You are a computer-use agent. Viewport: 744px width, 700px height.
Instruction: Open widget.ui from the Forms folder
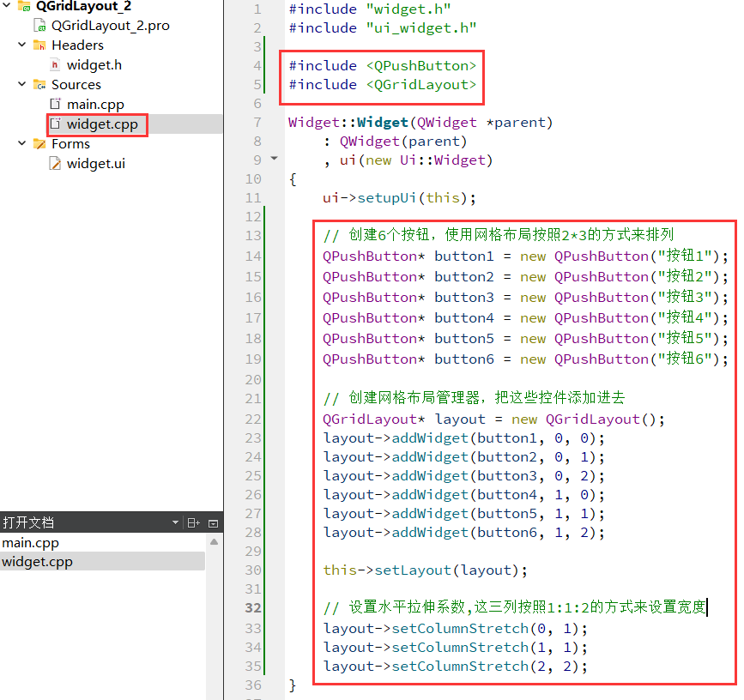tap(96, 164)
